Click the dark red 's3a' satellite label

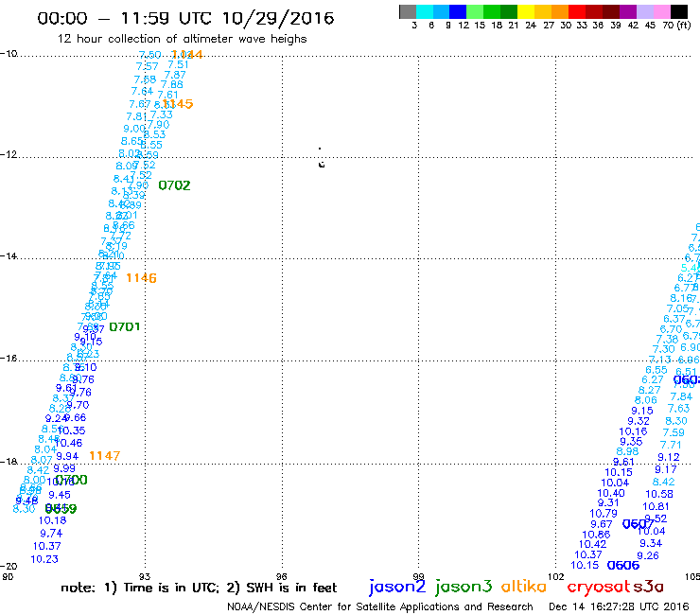(x=648, y=586)
